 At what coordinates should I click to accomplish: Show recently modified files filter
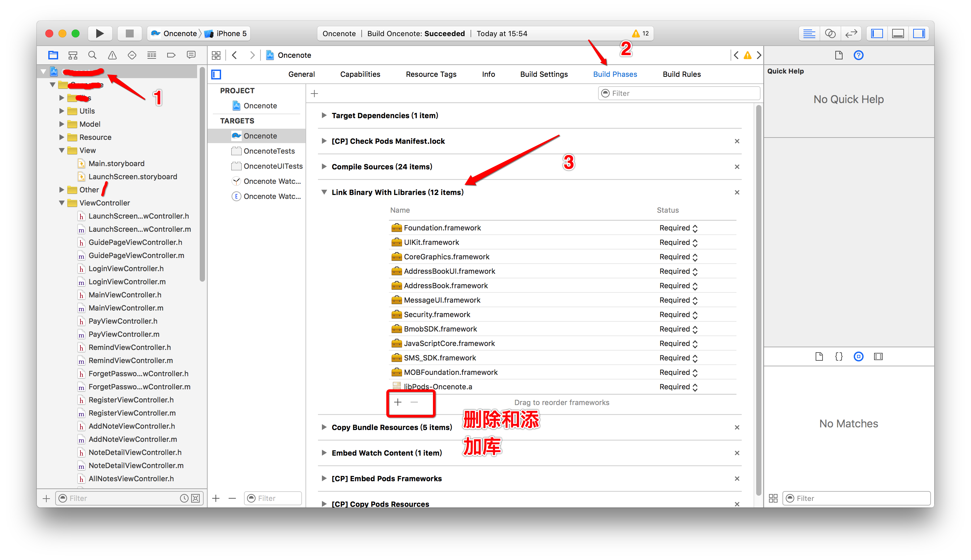click(x=184, y=499)
